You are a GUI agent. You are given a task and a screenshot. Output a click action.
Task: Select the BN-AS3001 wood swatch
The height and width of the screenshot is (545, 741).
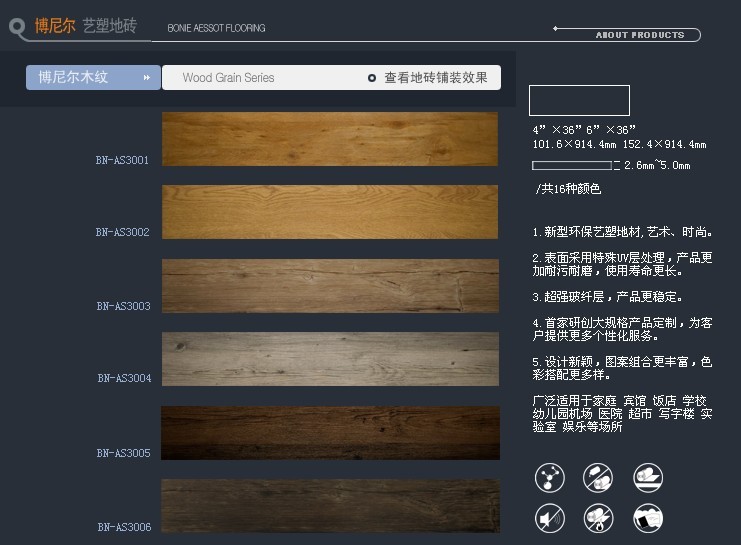(x=330, y=139)
